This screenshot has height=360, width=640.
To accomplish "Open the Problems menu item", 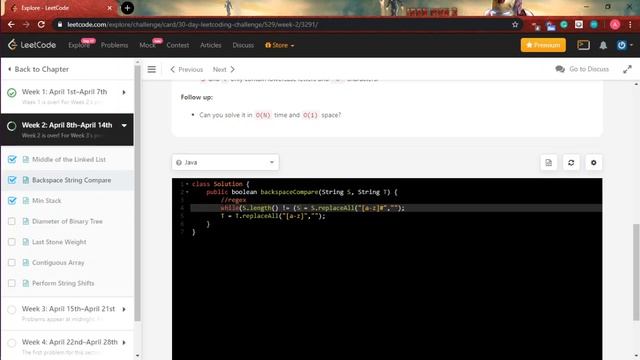I will point(114,45).
